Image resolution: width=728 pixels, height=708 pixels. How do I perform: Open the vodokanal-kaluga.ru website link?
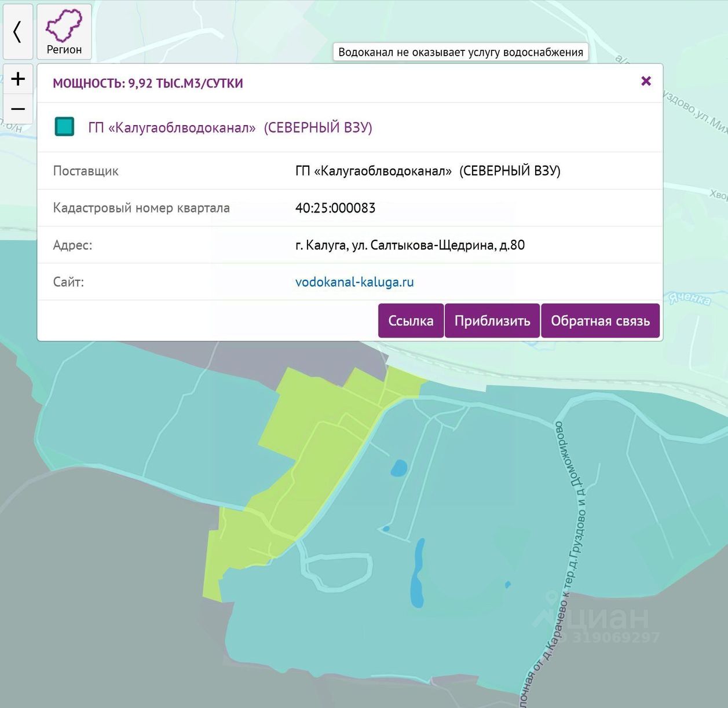pos(354,282)
